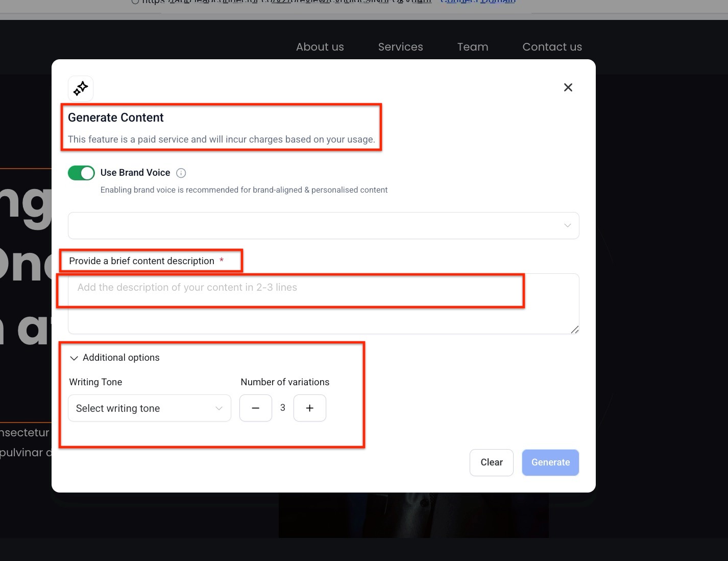Disable the Use Brand Voice toggle
The width and height of the screenshot is (728, 561).
(x=81, y=173)
